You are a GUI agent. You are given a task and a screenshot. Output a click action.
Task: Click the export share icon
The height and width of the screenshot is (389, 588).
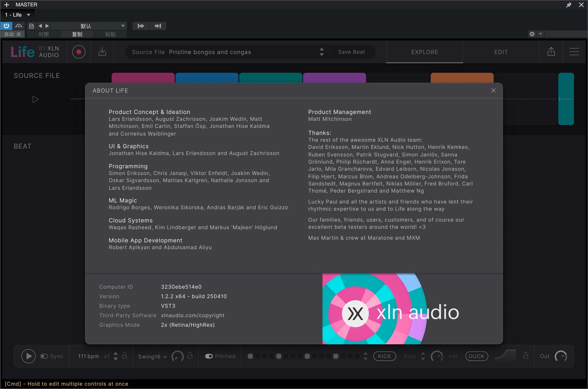click(551, 51)
